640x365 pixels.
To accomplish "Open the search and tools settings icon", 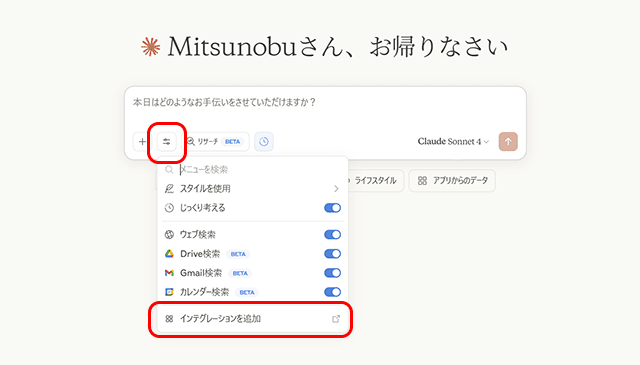I will pos(167,142).
